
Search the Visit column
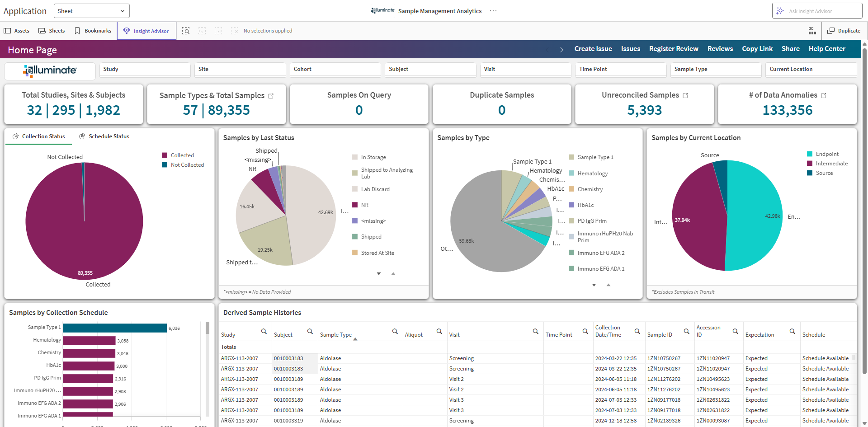tap(536, 331)
